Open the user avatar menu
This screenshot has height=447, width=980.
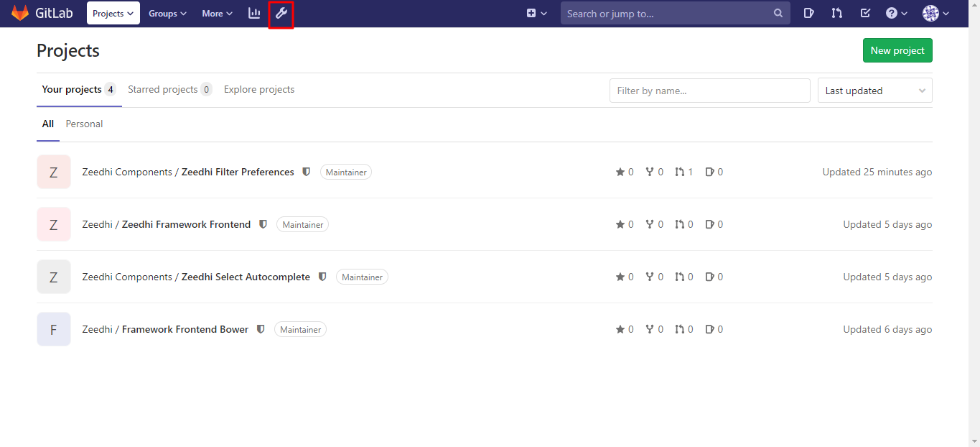click(x=936, y=13)
